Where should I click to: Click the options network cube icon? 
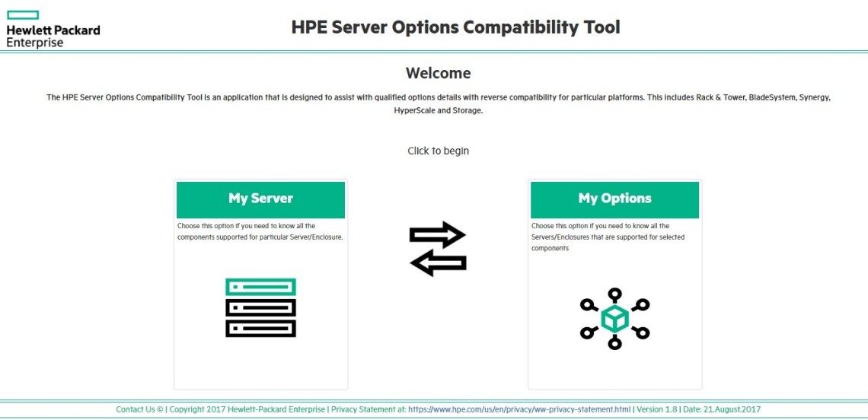pyautogui.click(x=614, y=318)
